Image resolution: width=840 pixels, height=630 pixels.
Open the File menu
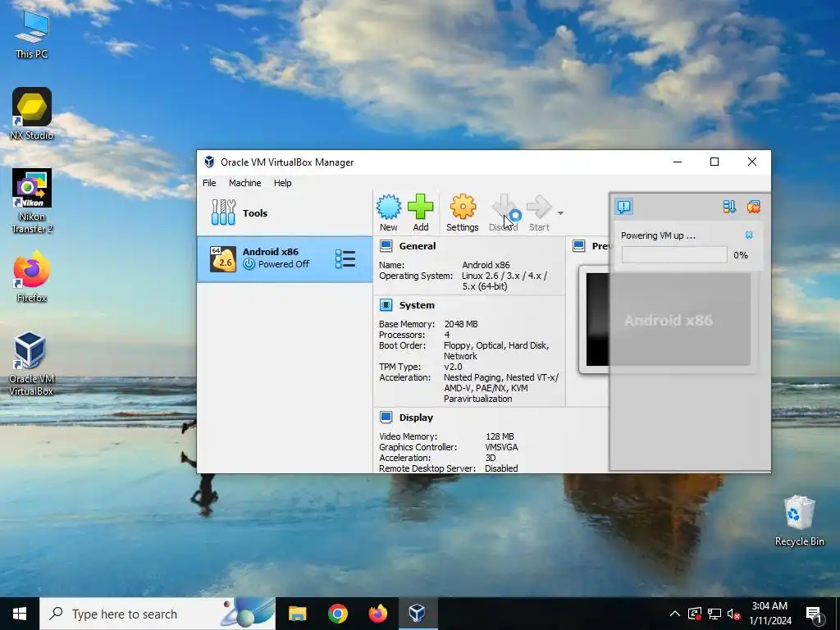(209, 183)
